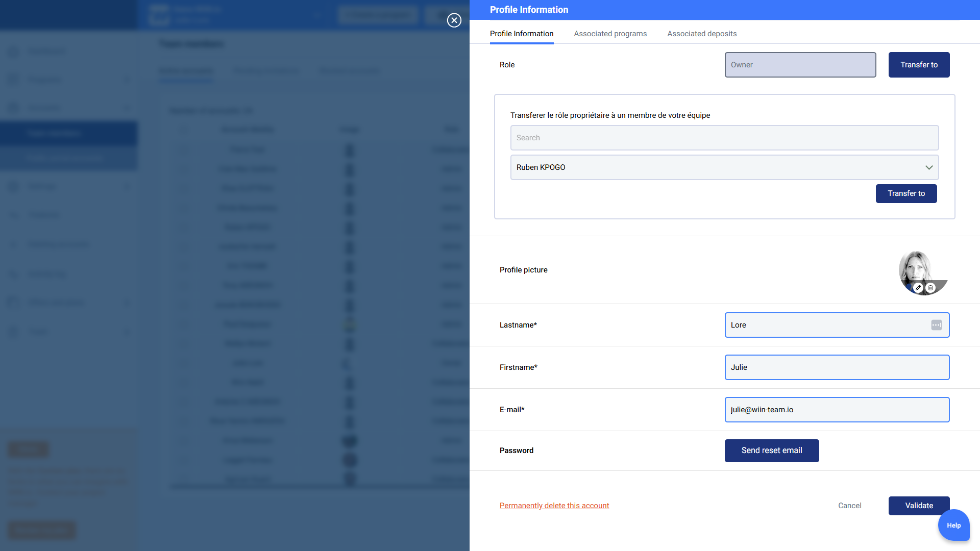Click into the Firstname field containing Julie
The width and height of the screenshot is (980, 551).
(x=837, y=367)
